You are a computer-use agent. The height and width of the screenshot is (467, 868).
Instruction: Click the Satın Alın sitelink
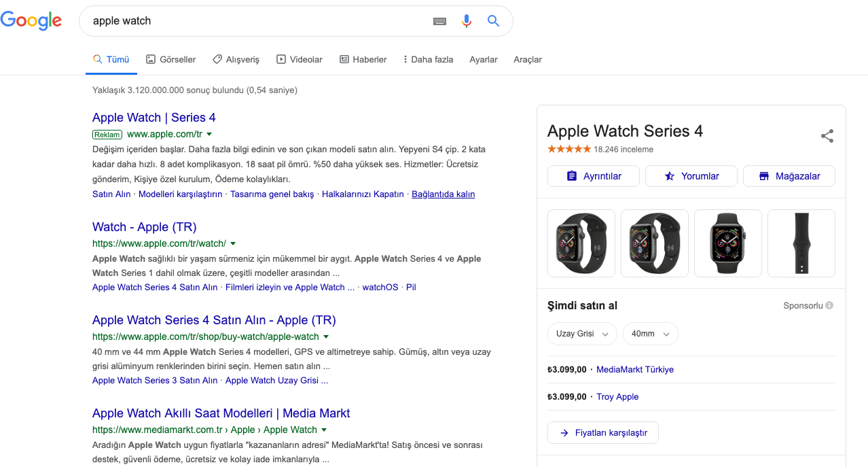point(111,194)
